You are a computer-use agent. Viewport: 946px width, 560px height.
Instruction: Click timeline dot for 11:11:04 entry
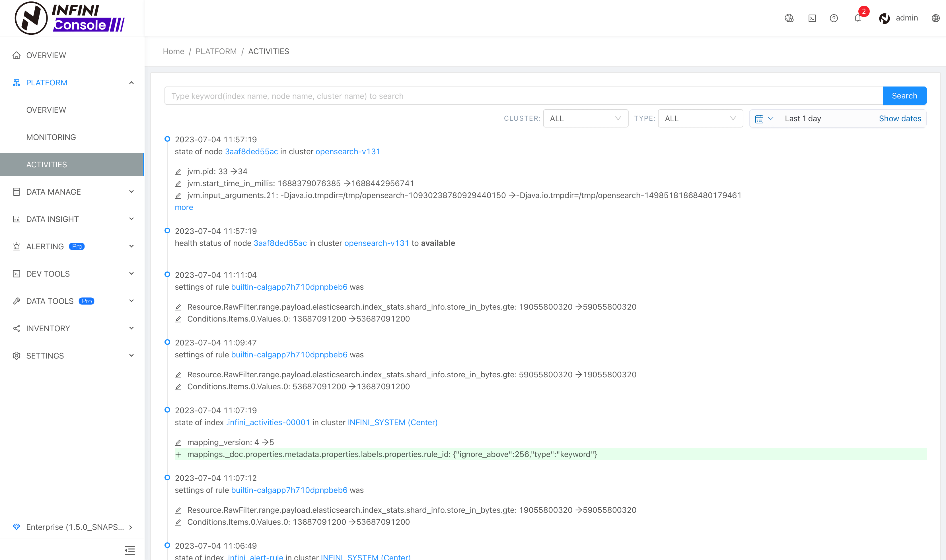[x=167, y=274]
